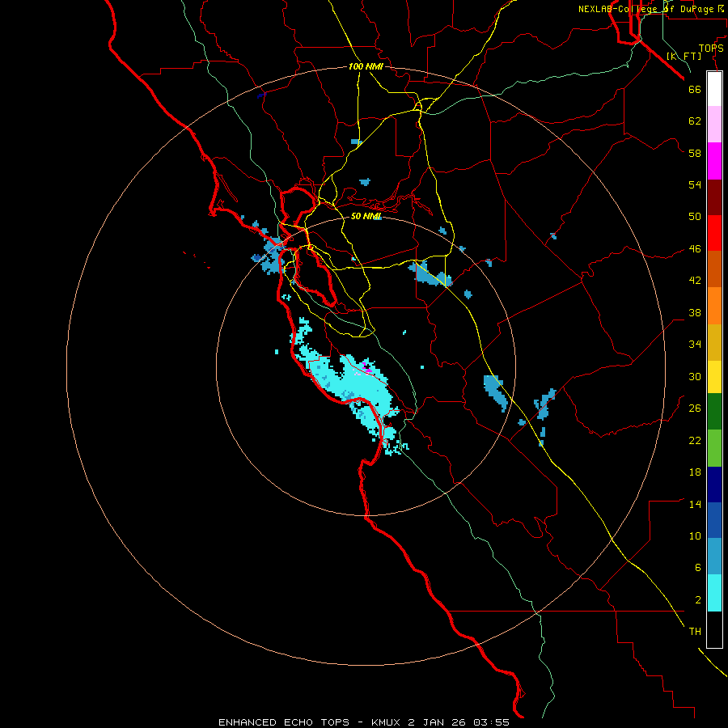Click the ENHANCED ECHO TOPS product title
This screenshot has height=728, width=728.
pyautogui.click(x=284, y=722)
